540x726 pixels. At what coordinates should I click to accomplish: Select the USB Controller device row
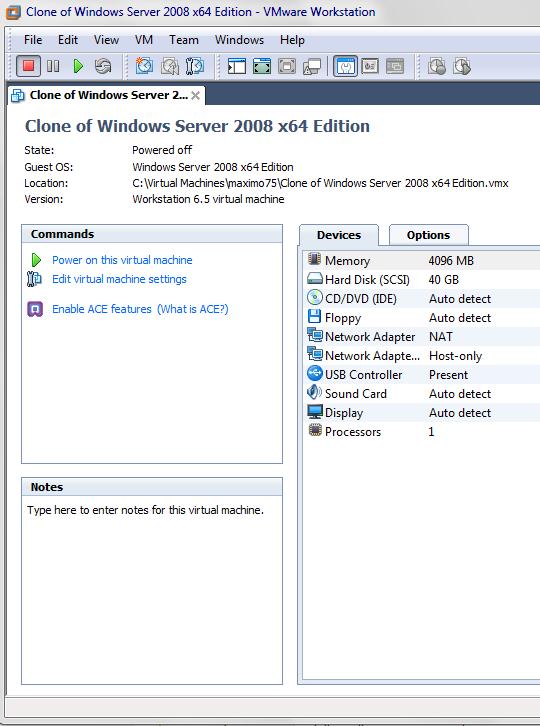tap(421, 375)
